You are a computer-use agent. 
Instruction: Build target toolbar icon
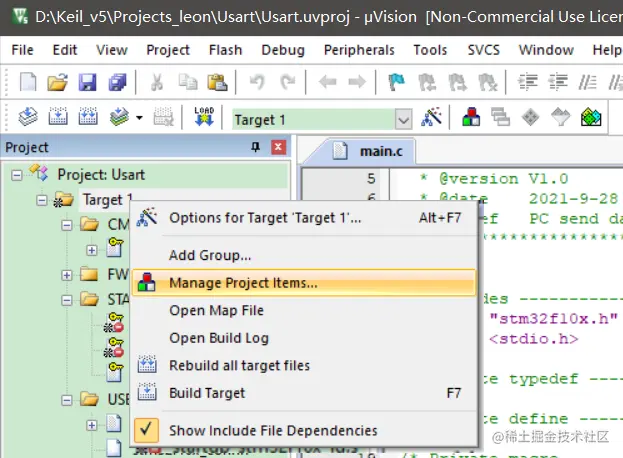pyautogui.click(x=58, y=117)
